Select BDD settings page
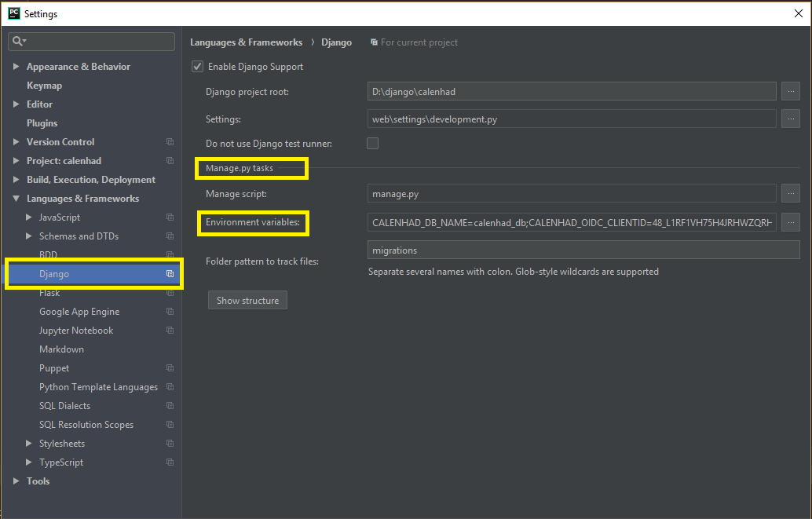 point(48,254)
